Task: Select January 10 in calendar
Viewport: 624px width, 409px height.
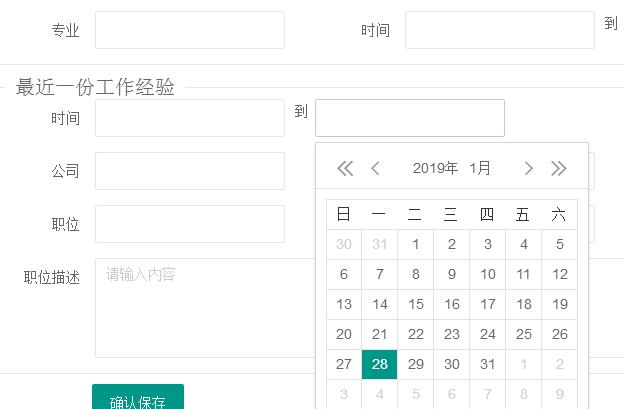Action: pyautogui.click(x=488, y=274)
